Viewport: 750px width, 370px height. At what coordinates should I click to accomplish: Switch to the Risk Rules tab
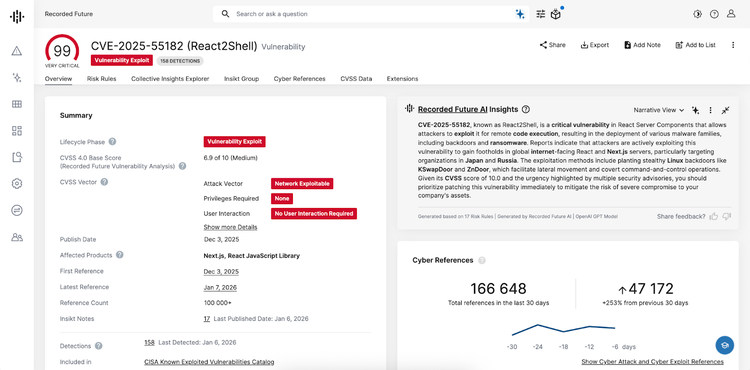pyautogui.click(x=101, y=79)
